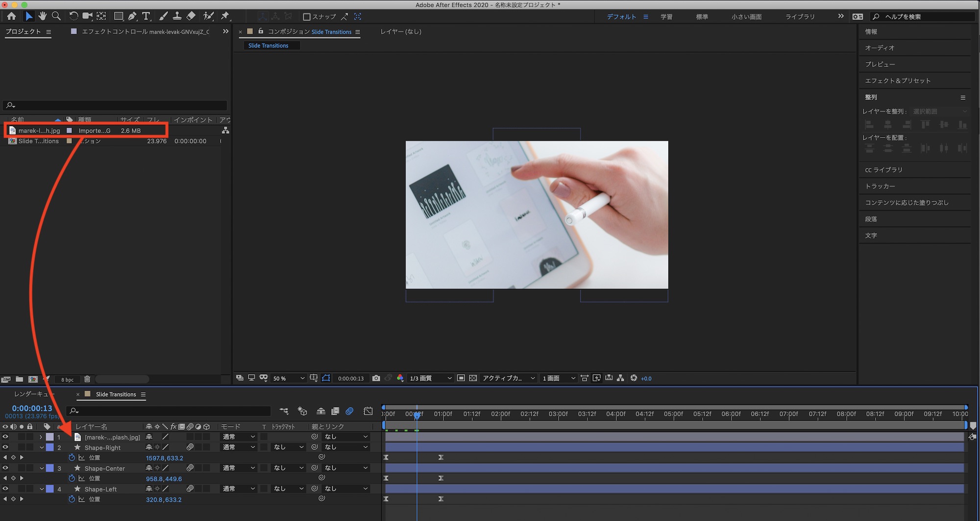
Task: Enable the スナップ checkbox
Action: 307,17
